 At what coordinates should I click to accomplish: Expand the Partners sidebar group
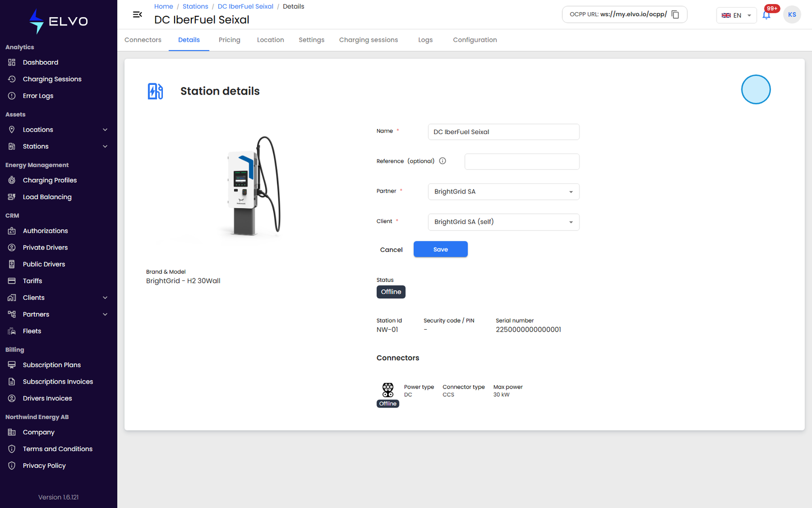(x=105, y=314)
